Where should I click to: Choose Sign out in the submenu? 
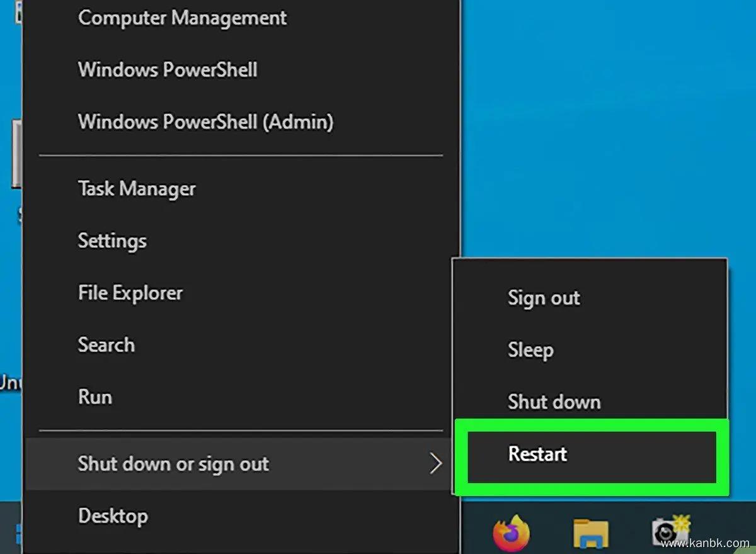coord(544,298)
